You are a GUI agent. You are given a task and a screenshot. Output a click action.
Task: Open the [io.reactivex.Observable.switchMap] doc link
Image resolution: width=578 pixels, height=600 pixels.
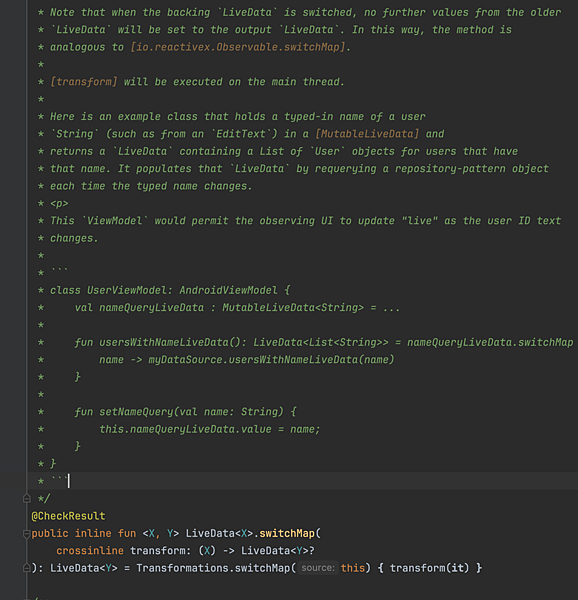coord(238,47)
